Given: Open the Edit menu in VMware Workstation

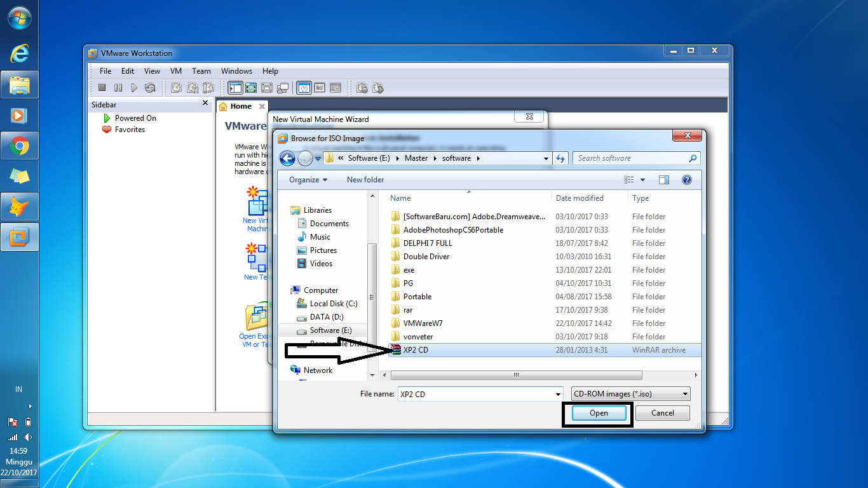Looking at the screenshot, I should point(128,71).
